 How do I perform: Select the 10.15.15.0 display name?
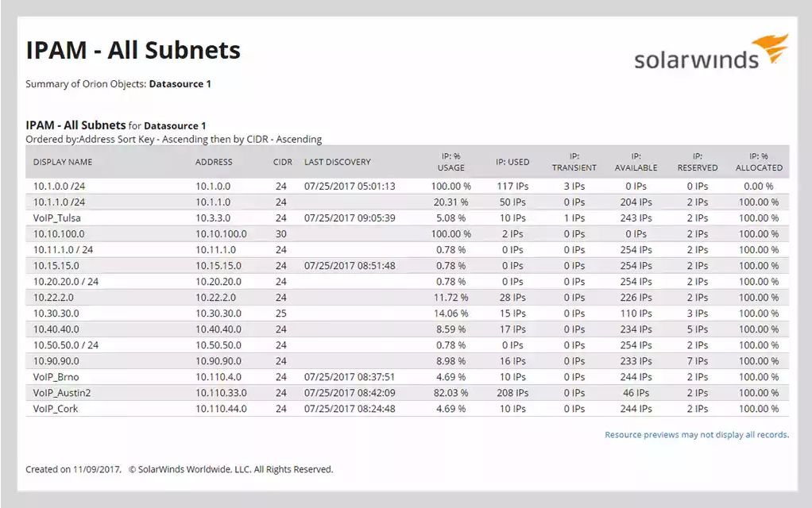[x=56, y=266]
